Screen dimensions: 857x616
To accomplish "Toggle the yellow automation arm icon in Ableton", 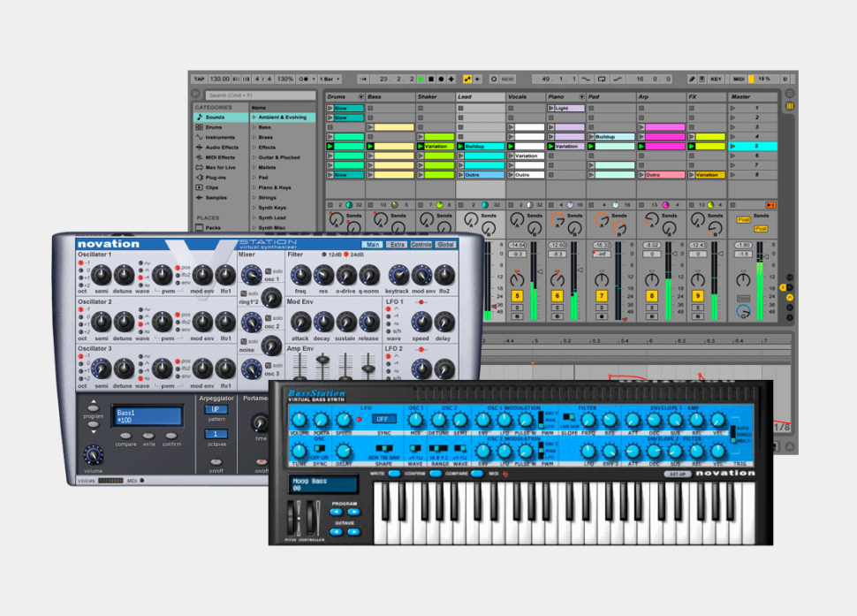I will click(x=467, y=79).
